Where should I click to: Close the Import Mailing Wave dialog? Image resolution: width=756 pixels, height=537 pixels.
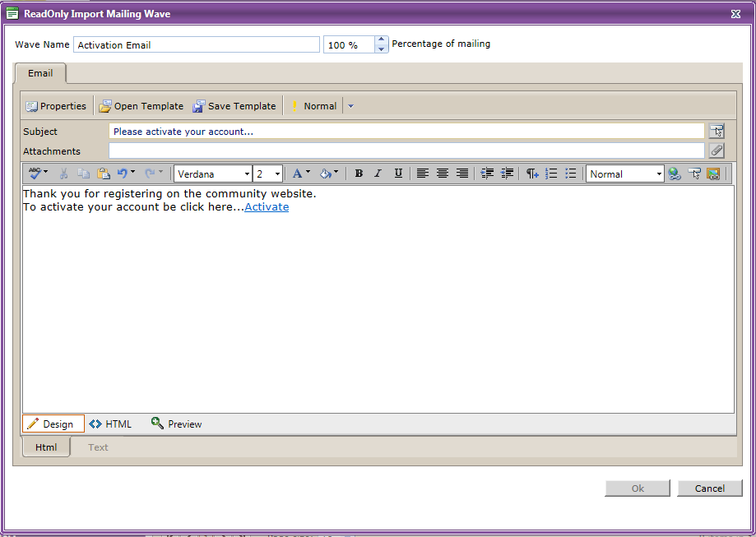coord(735,14)
